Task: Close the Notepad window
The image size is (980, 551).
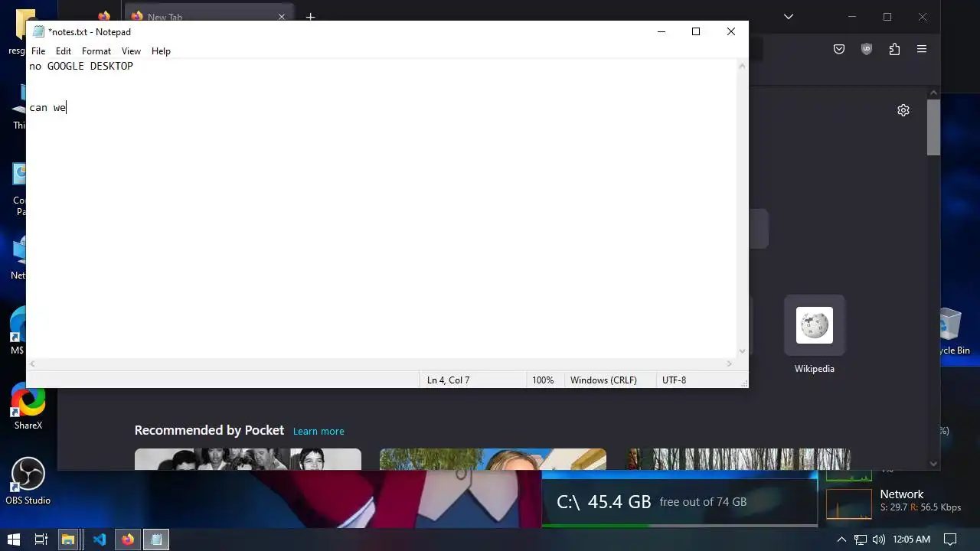Action: click(731, 31)
